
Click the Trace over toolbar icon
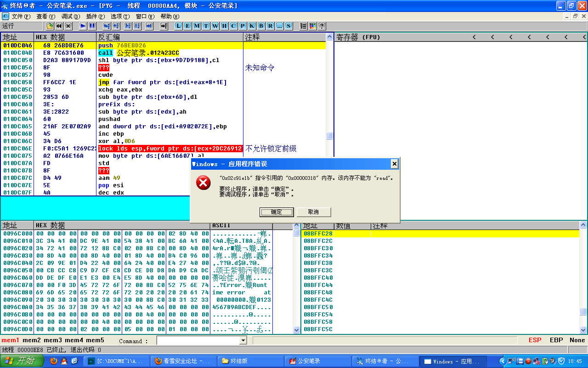pos(136,26)
